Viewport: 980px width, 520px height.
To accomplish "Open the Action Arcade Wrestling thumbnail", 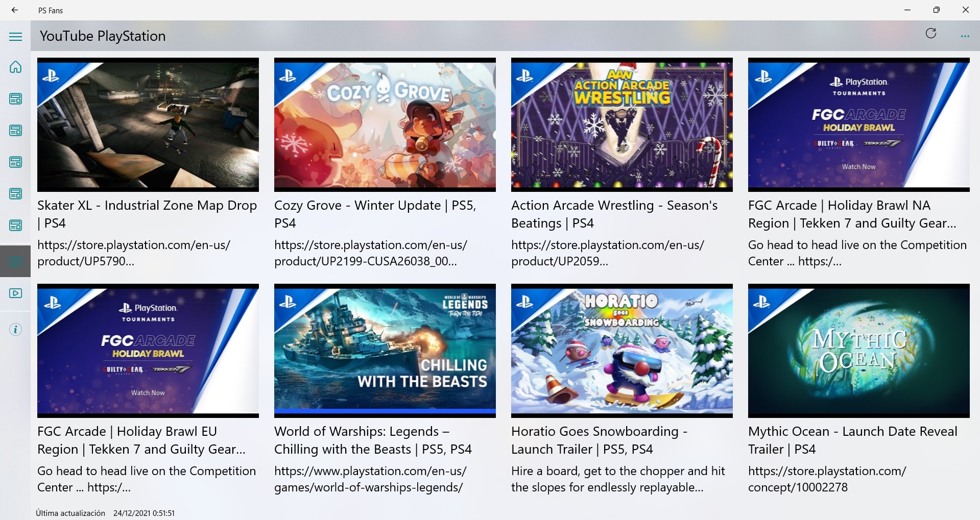I will point(622,125).
